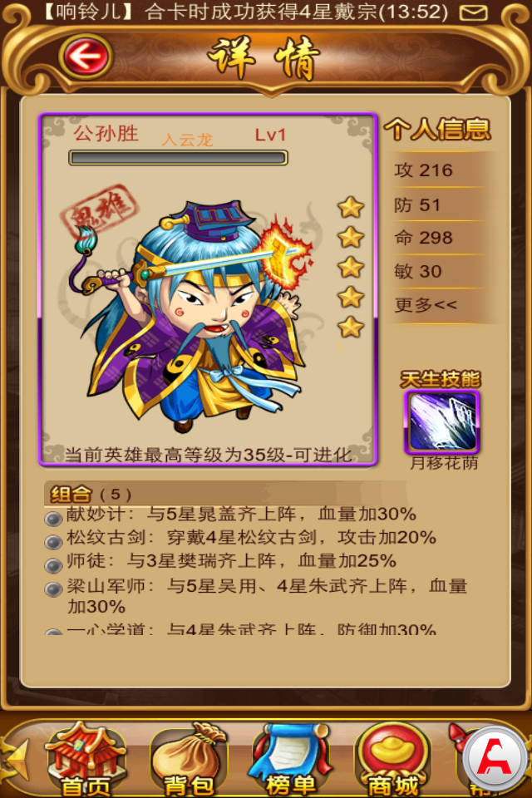Open 榜单 ranking scroll icon
Screen dimensions: 532x798
click(x=291, y=759)
